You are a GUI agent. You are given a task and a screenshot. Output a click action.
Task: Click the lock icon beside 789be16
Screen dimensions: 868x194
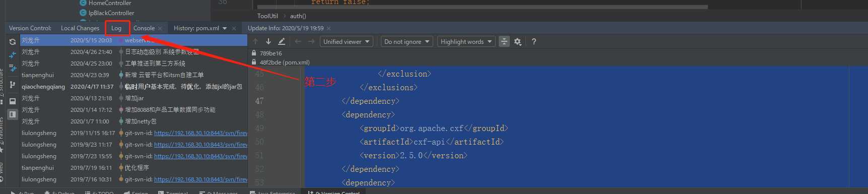coord(254,53)
